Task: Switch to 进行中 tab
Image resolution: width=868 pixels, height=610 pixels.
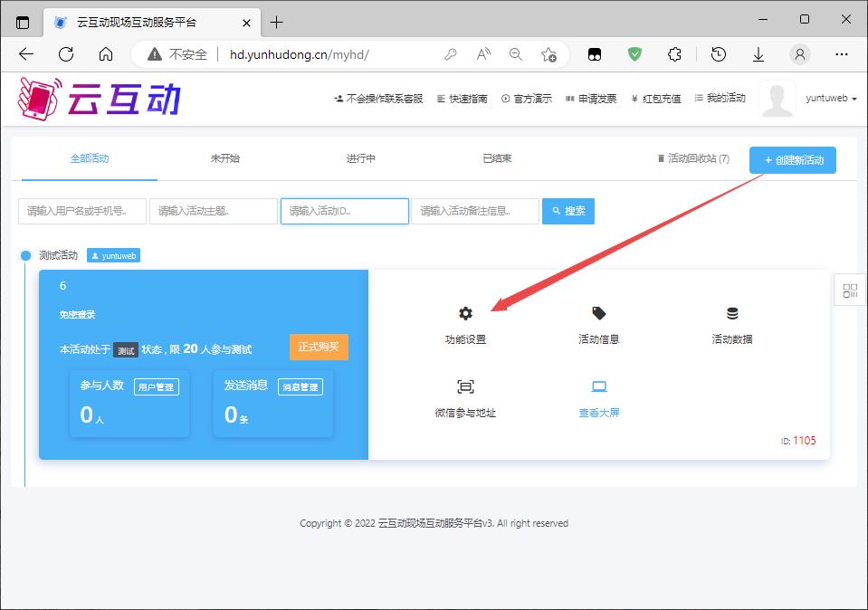Action: (360, 158)
